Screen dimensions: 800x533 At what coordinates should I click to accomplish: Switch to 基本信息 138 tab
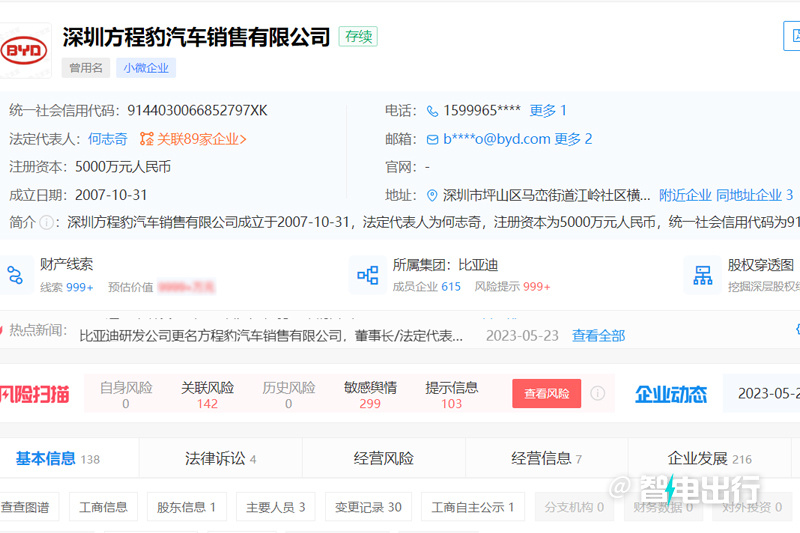coord(58,459)
